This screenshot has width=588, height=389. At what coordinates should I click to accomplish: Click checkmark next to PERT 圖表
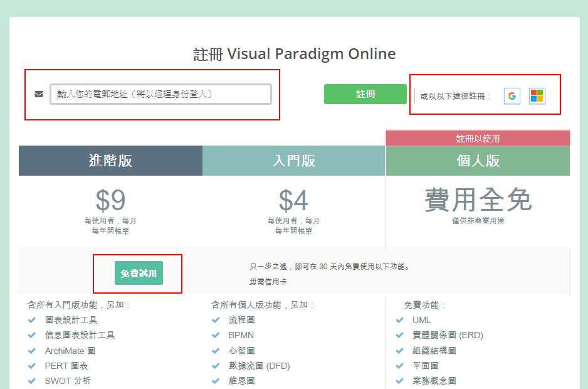(x=32, y=366)
